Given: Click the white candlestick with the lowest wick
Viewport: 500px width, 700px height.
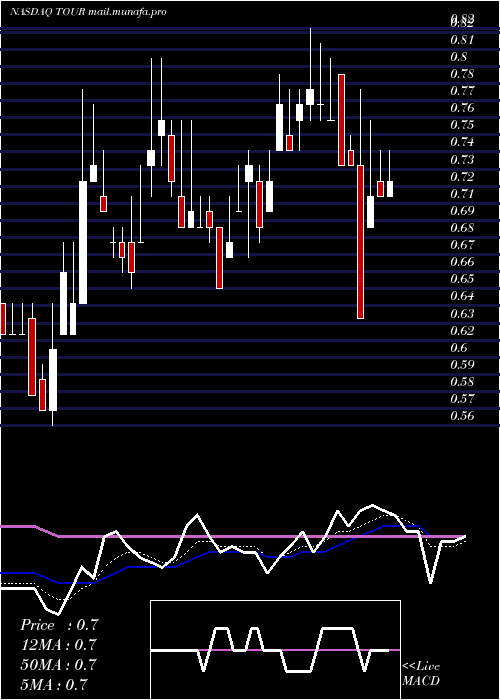Looking at the screenshot, I should click(x=53, y=380).
